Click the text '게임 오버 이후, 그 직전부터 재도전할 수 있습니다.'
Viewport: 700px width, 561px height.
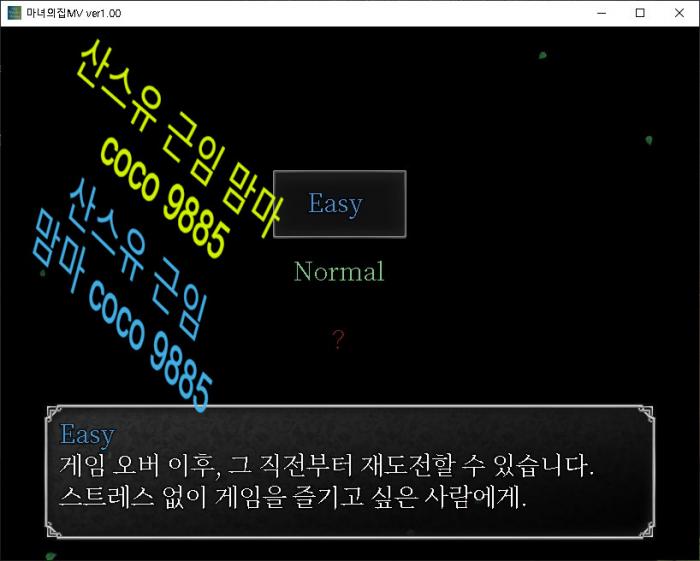327,465
